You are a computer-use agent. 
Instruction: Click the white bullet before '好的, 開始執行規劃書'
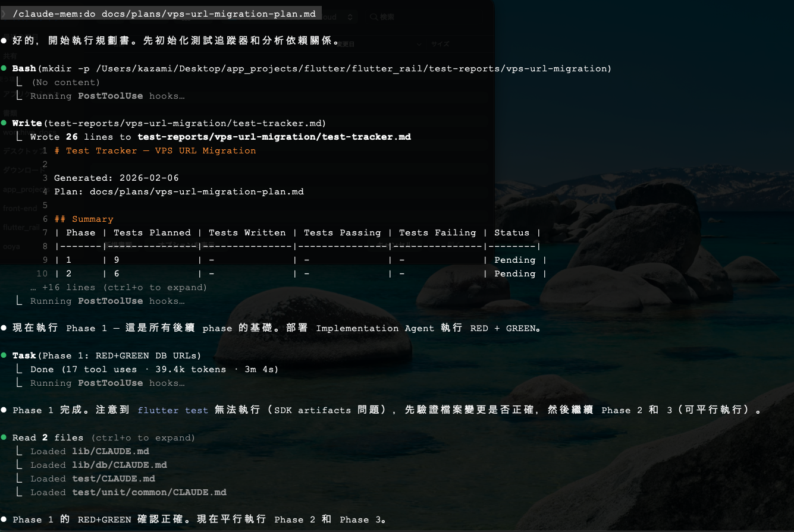coord(4,41)
